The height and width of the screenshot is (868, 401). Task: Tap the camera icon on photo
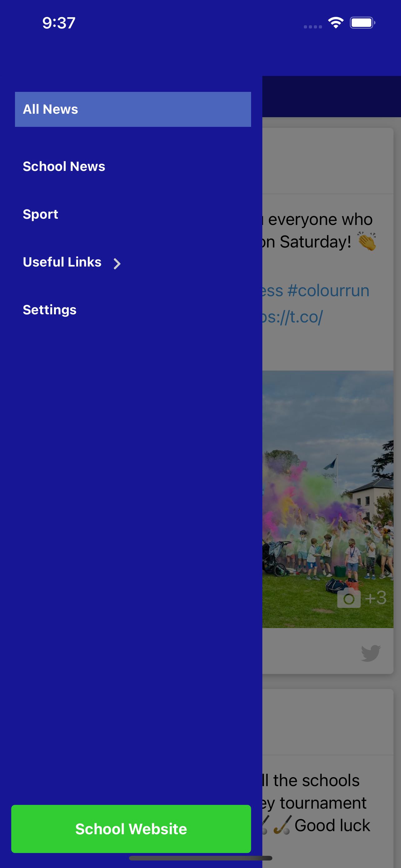[x=349, y=598]
